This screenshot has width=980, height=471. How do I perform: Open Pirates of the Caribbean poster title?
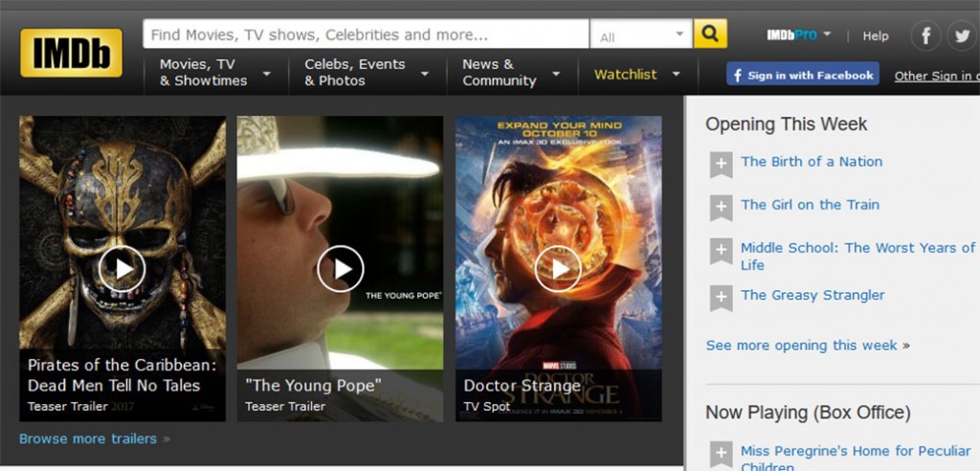(x=122, y=375)
